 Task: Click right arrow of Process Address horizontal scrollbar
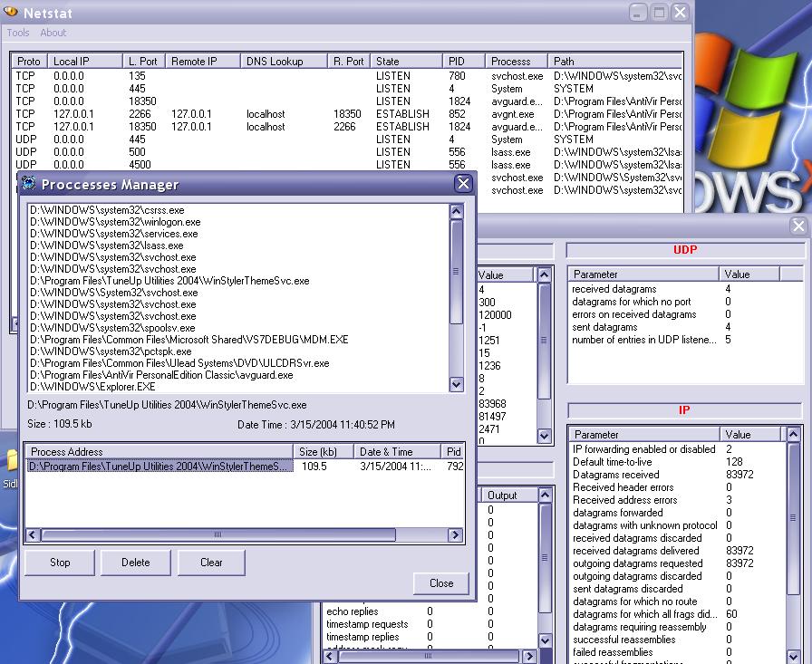[457, 535]
